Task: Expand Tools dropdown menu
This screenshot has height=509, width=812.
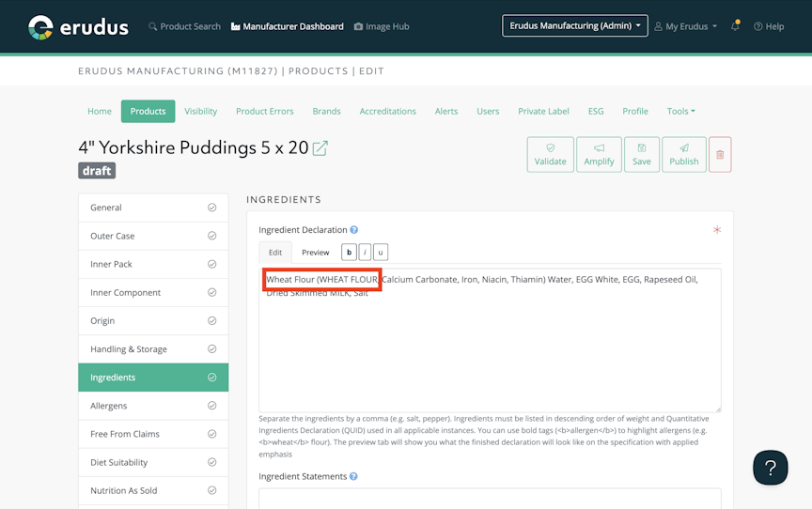Action: click(x=681, y=111)
